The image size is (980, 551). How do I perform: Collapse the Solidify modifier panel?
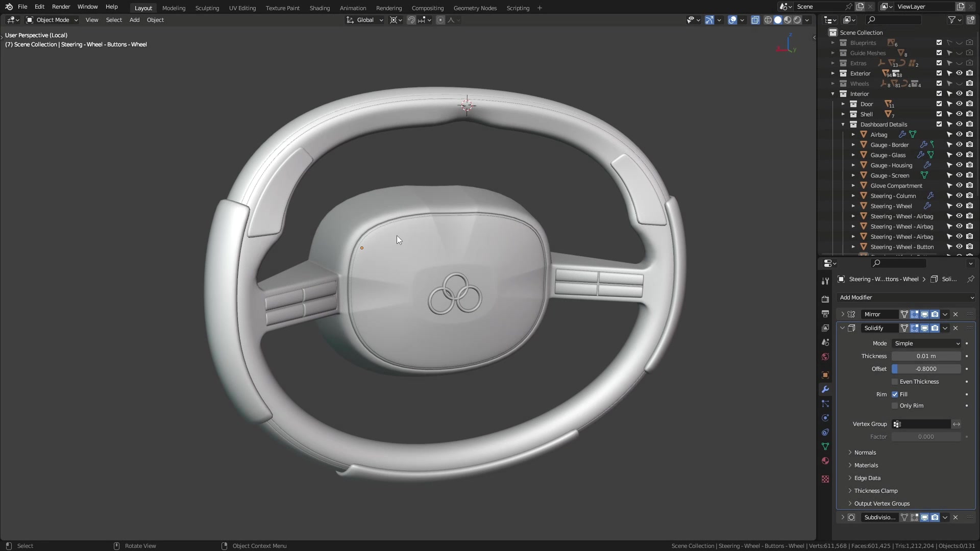pos(843,328)
